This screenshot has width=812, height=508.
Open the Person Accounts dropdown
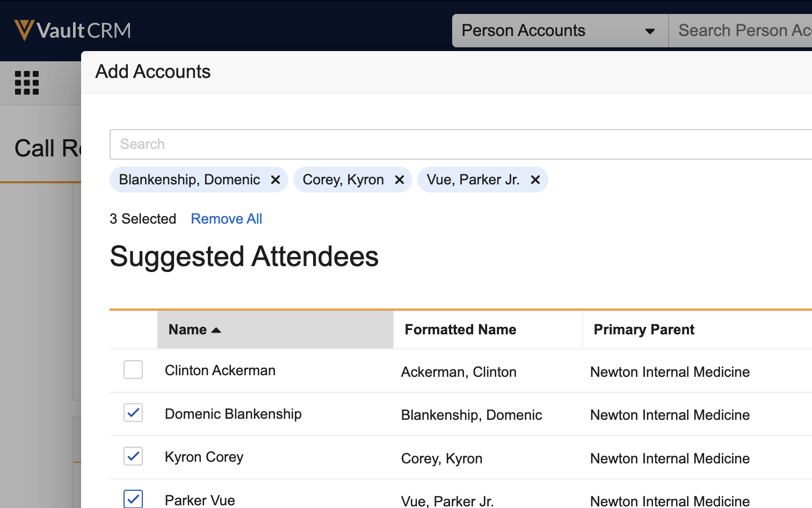(x=559, y=31)
